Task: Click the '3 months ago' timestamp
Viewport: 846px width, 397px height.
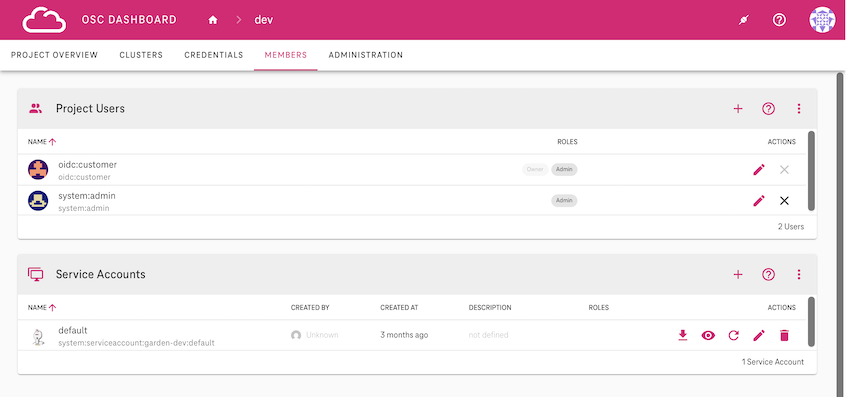Action: 404,335
